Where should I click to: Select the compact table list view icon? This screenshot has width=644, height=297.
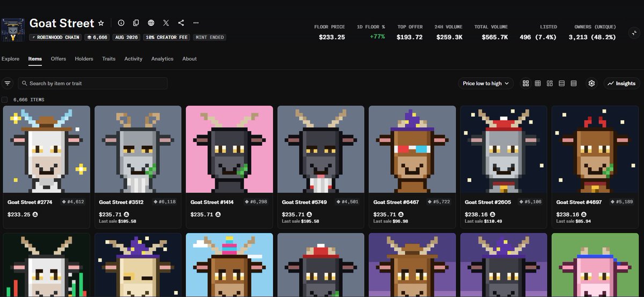click(x=574, y=84)
